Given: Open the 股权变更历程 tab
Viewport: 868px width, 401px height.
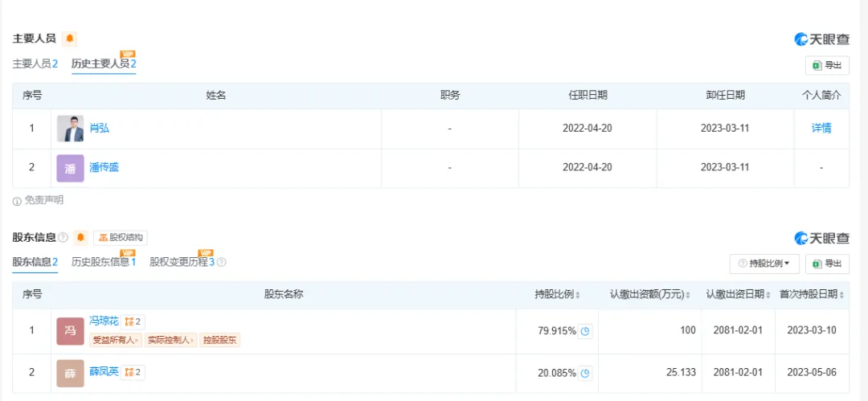Looking at the screenshot, I should coord(182,262).
